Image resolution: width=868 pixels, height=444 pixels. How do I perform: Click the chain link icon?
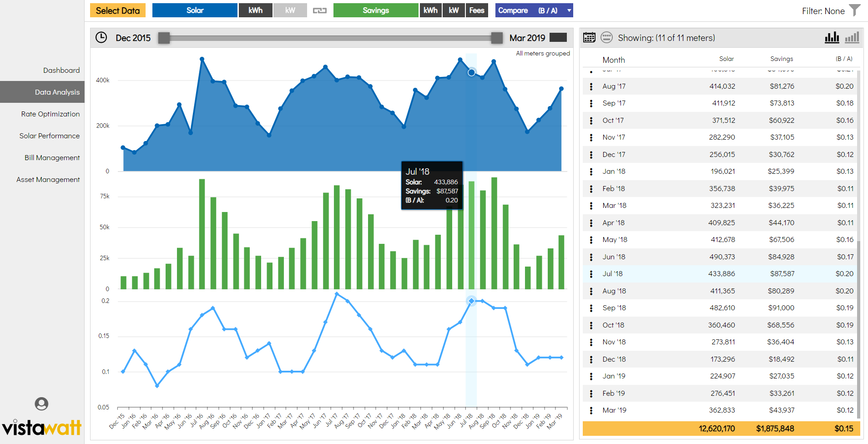click(320, 10)
